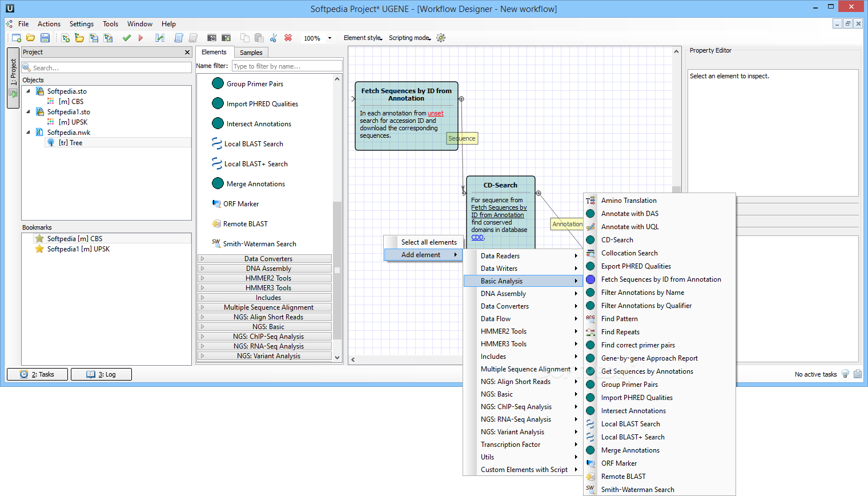Click the blue scroll script element icon
This screenshot has height=496, width=868.
click(179, 38)
